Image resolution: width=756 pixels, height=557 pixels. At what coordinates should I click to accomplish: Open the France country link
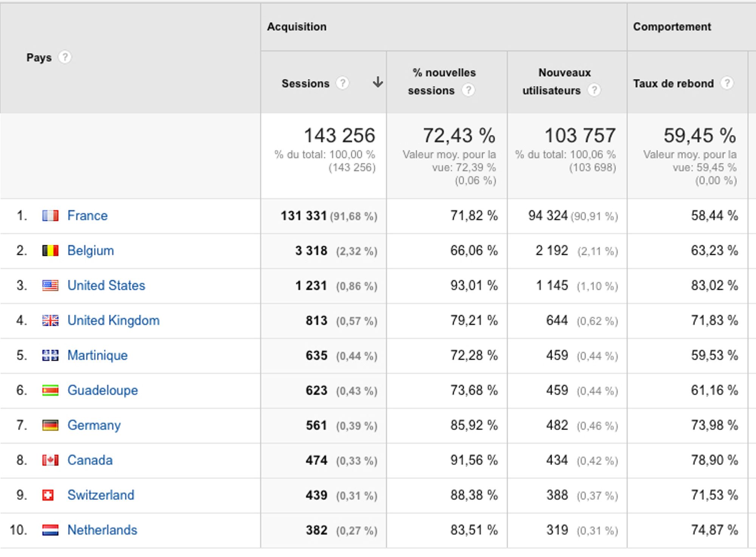click(x=87, y=216)
